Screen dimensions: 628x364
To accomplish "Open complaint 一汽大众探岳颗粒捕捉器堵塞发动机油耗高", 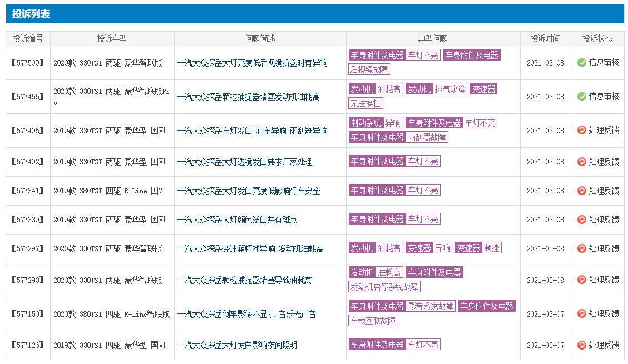I will (x=249, y=97).
